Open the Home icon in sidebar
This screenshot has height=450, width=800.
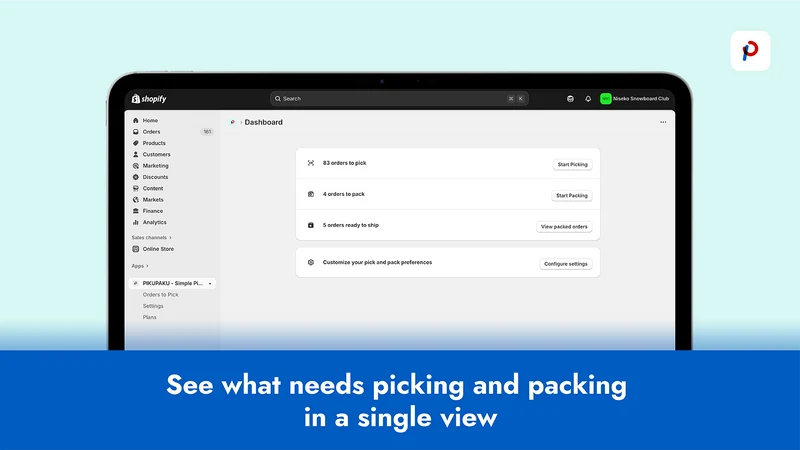tap(136, 120)
